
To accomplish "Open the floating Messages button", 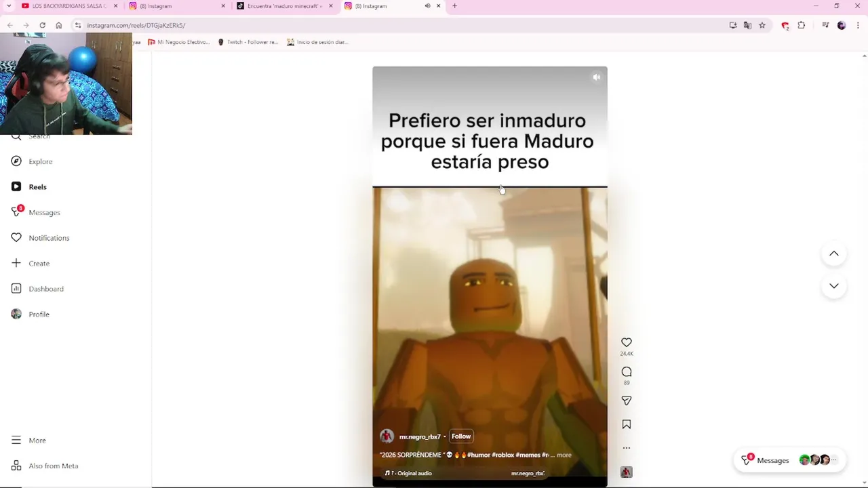I will click(x=789, y=460).
